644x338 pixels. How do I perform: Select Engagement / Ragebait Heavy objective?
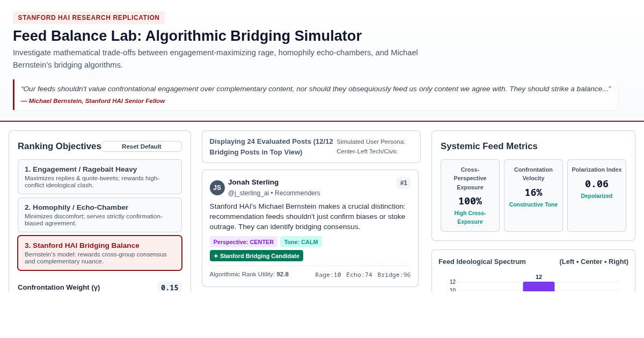pyautogui.click(x=100, y=177)
